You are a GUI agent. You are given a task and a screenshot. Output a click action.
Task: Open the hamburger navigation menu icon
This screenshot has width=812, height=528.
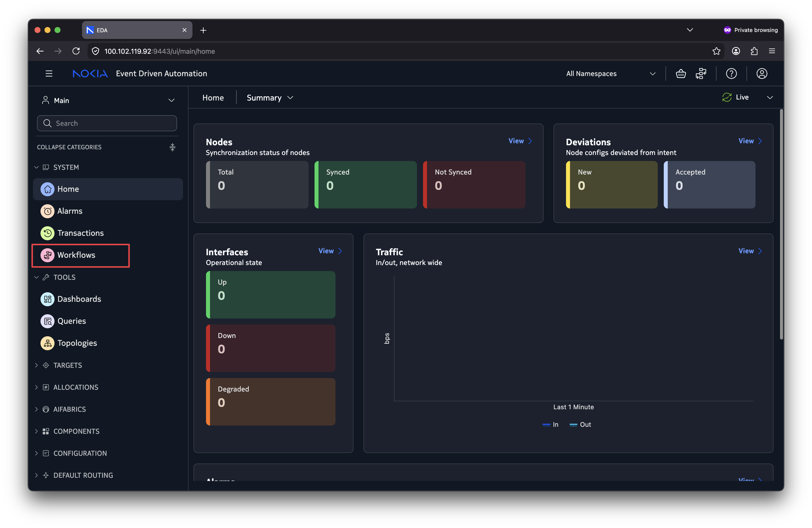(x=49, y=73)
